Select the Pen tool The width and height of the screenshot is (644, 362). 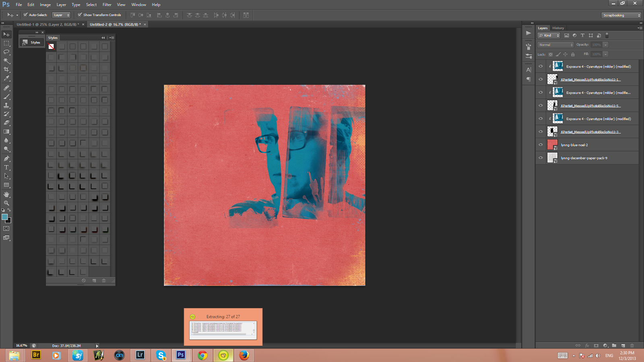[x=6, y=158]
